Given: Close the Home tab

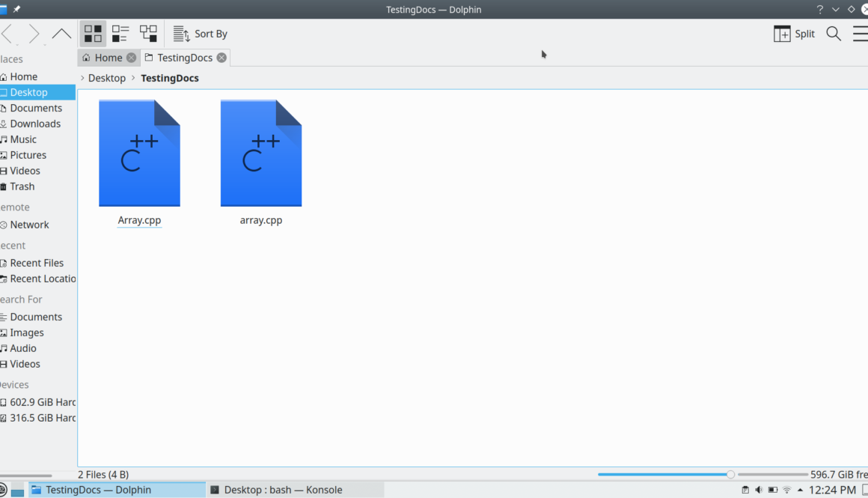Looking at the screenshot, I should tap(132, 57).
